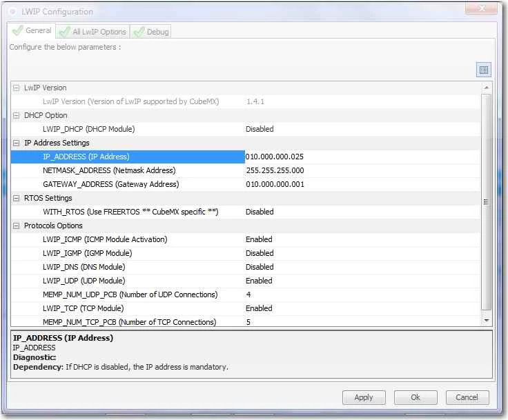Open the Debug tab
This screenshot has width=508, height=420.
151,32
